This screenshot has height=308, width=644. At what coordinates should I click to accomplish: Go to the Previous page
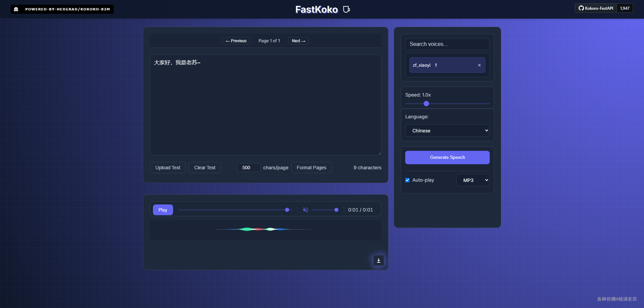coord(236,41)
